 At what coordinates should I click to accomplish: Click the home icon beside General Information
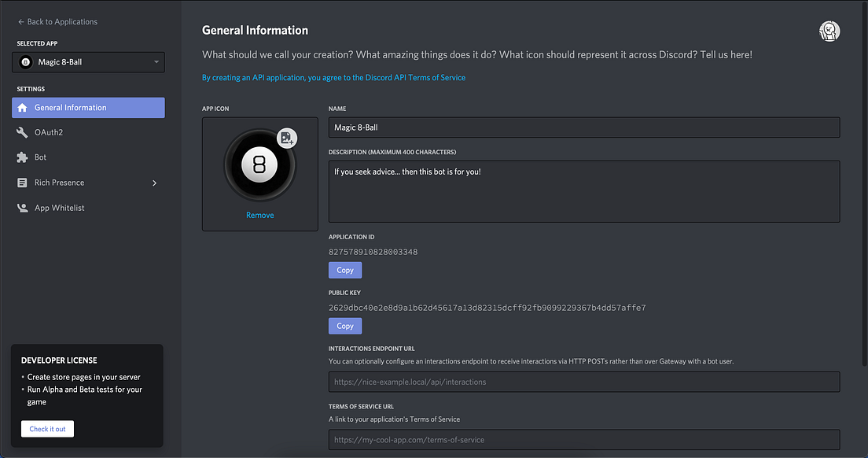[x=22, y=108]
